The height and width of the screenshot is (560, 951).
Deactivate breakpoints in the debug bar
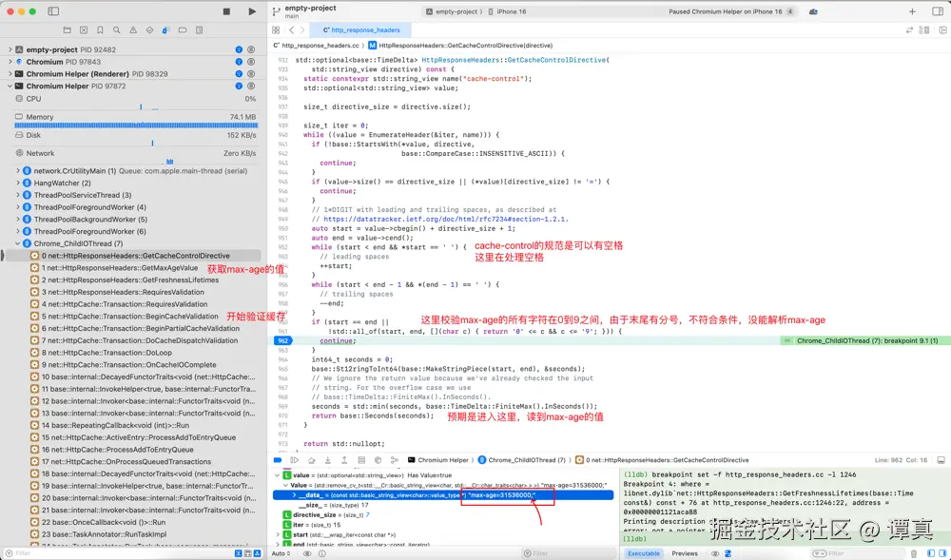(x=278, y=460)
